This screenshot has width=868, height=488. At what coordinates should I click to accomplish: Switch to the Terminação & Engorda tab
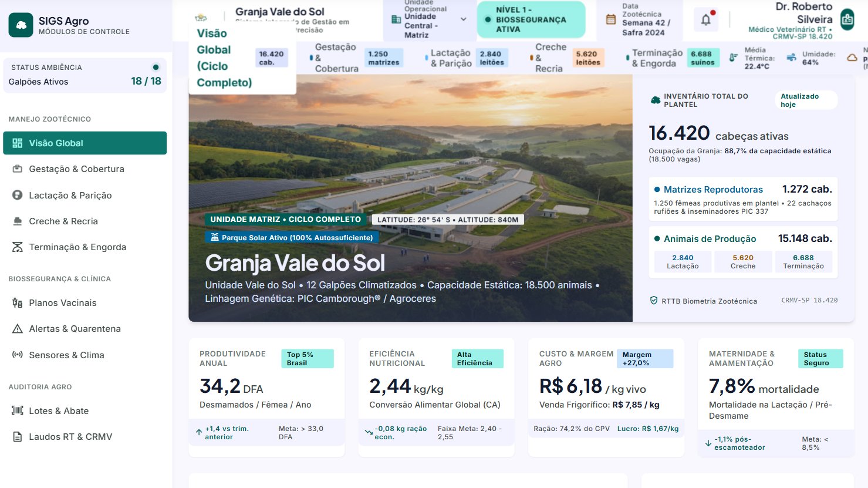click(x=673, y=58)
